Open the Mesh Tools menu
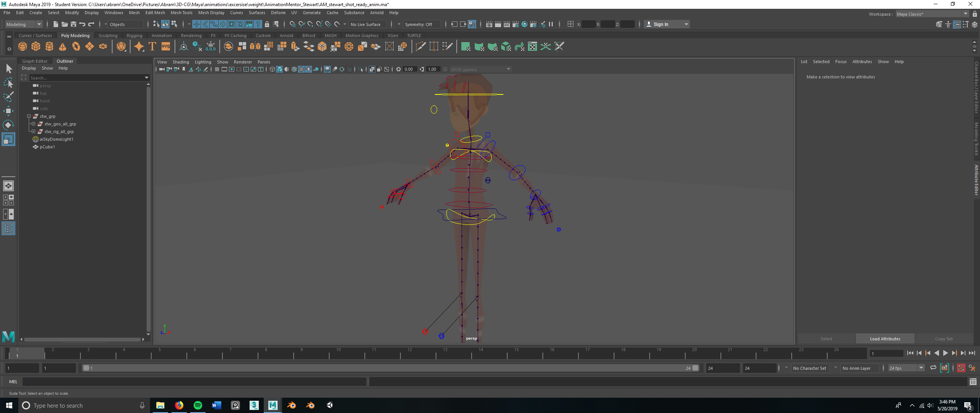 [x=181, y=13]
